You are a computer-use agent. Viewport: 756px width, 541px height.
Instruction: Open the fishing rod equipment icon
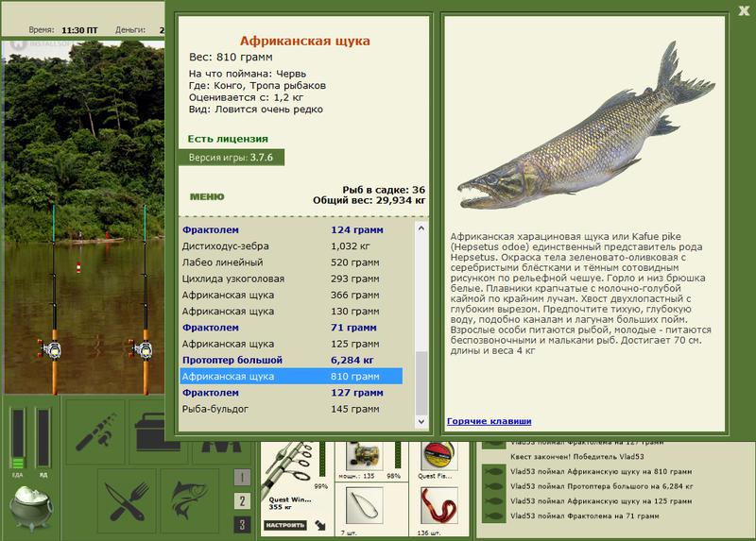click(x=95, y=431)
